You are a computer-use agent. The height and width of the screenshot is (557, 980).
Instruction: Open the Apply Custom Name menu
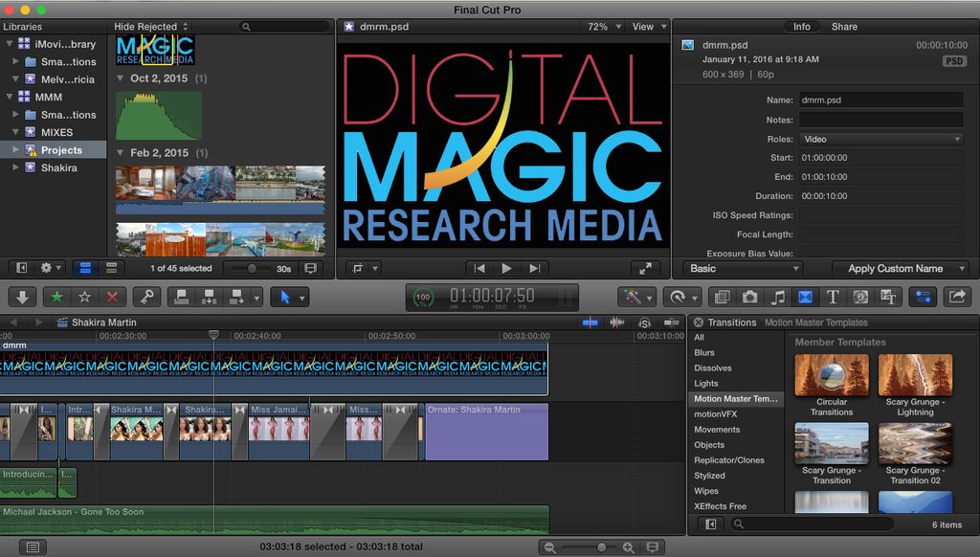coord(901,268)
